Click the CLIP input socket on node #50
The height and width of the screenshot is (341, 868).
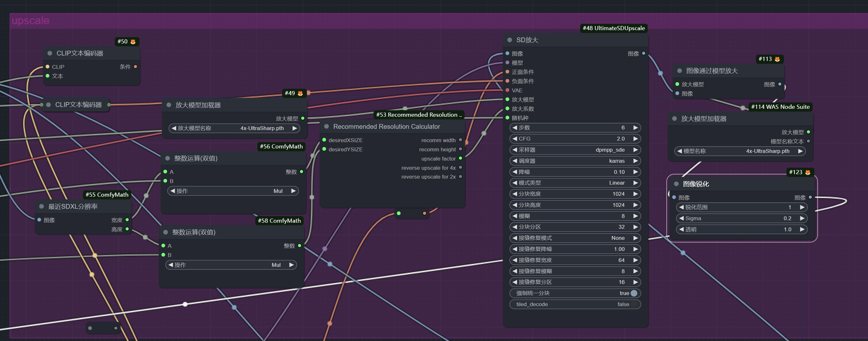coord(48,67)
